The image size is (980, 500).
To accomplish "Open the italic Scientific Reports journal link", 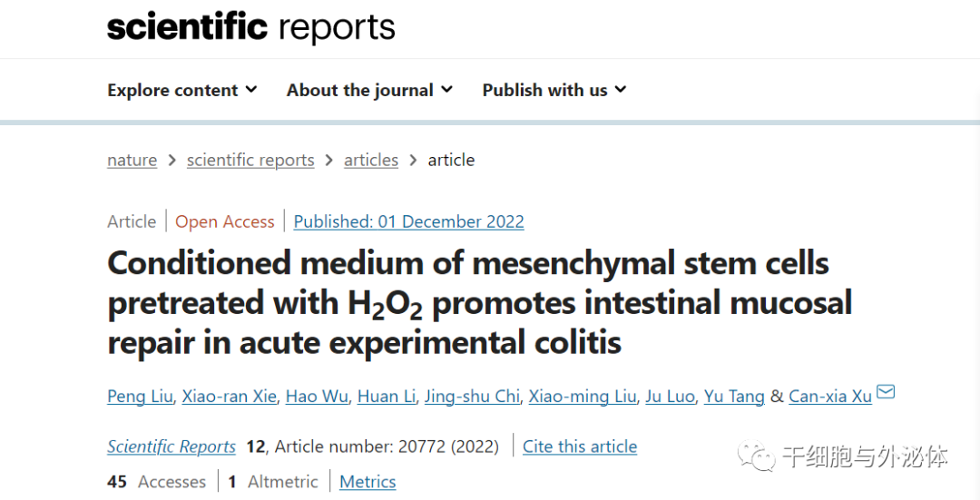I will (x=171, y=446).
